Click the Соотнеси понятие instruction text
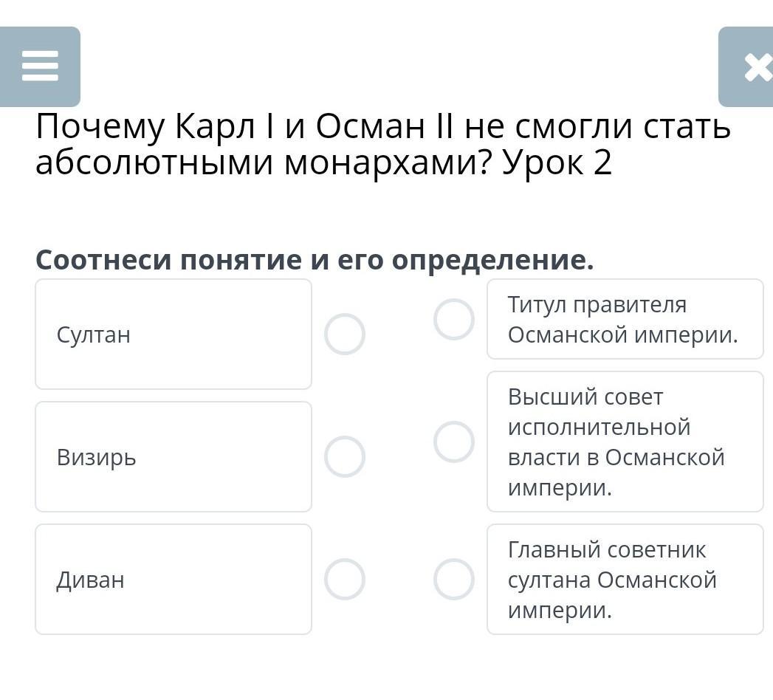The height and width of the screenshot is (700, 773). pyautogui.click(x=315, y=260)
